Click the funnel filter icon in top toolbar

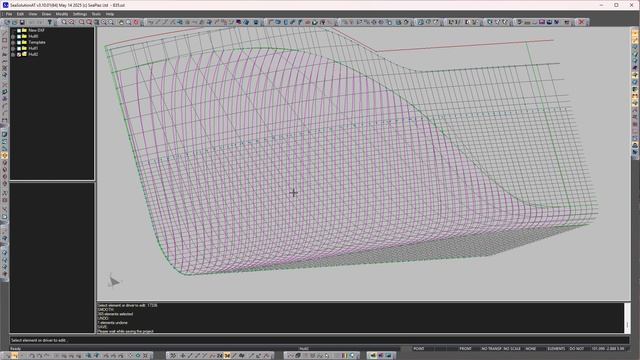pos(50,22)
